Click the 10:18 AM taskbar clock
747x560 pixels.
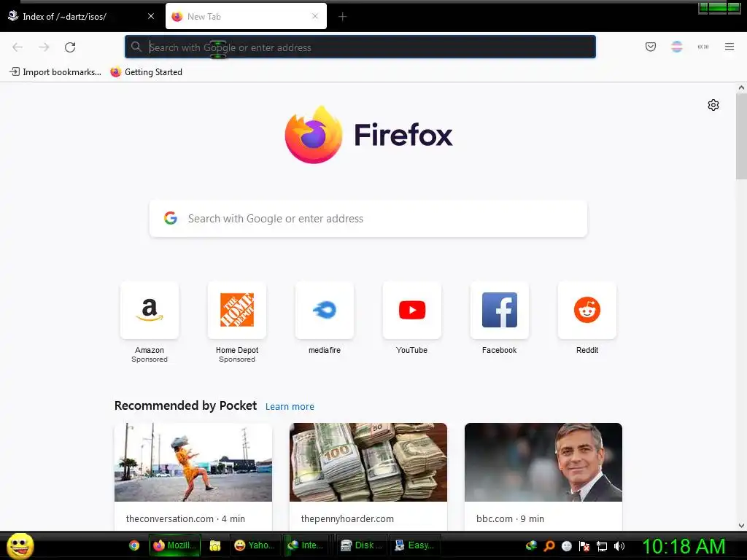point(684,546)
